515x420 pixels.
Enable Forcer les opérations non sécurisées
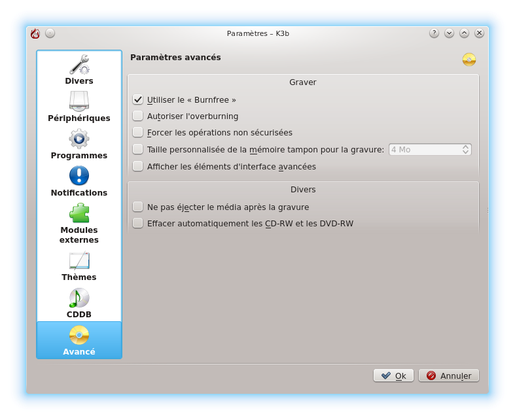point(137,132)
